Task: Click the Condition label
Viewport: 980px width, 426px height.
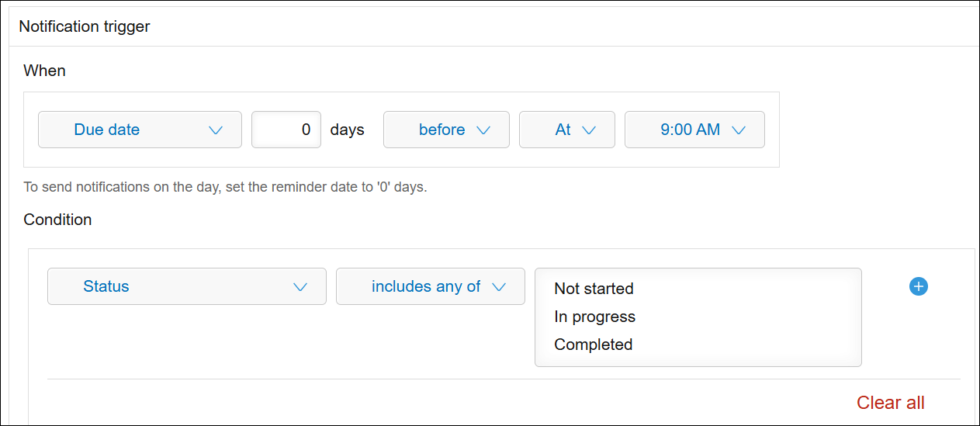Action: point(57,220)
